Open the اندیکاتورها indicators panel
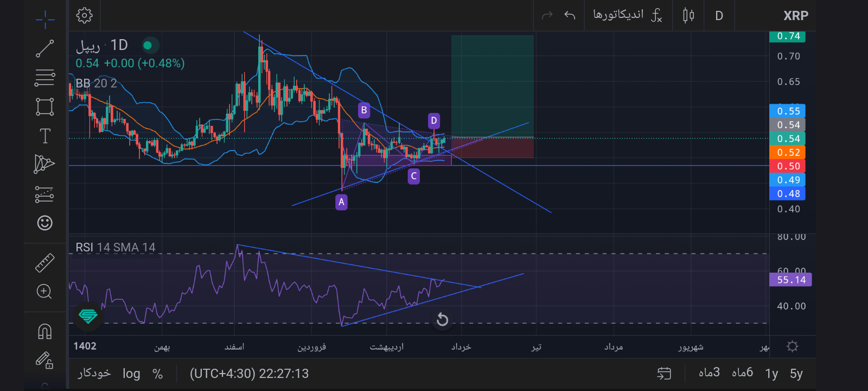Image resolution: width=868 pixels, height=391 pixels. pyautogui.click(x=628, y=15)
